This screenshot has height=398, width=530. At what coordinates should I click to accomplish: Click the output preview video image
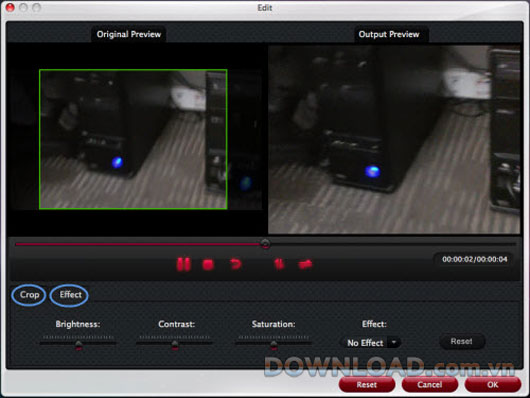pyautogui.click(x=394, y=140)
